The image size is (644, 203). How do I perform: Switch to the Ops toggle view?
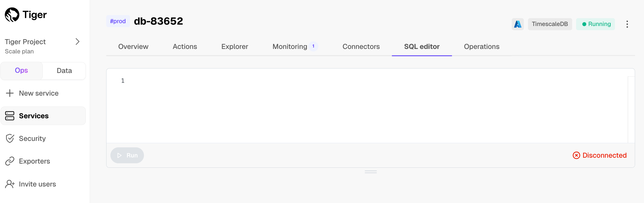click(22, 70)
